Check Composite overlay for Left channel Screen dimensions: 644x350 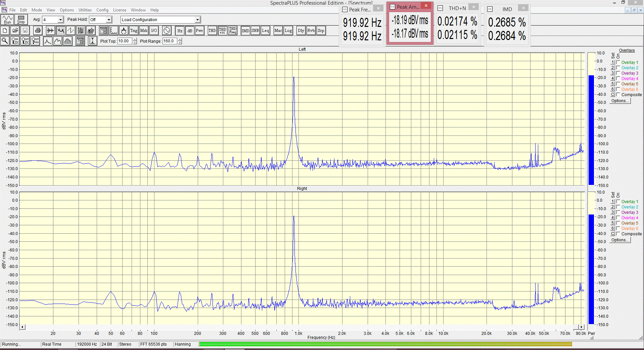[x=618, y=95]
